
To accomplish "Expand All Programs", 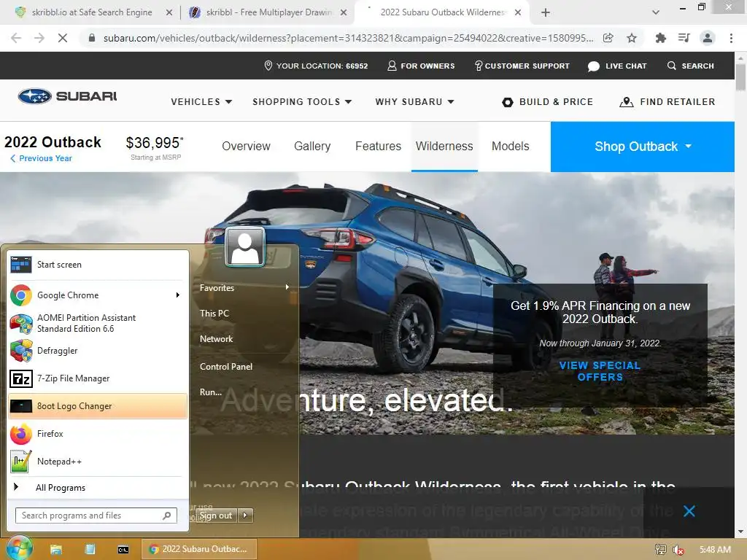I will pyautogui.click(x=98, y=488).
